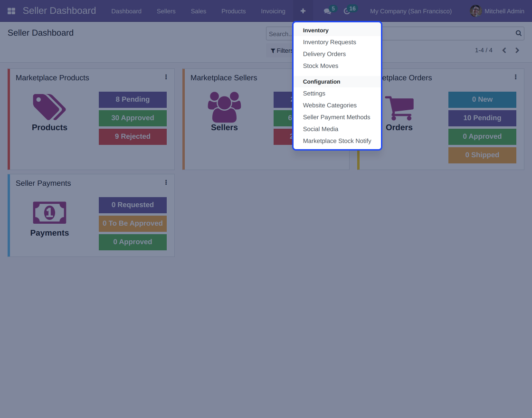Click the plus more-menus icon in navbar
Viewport: 532px width, 418px height.
pyautogui.click(x=303, y=11)
